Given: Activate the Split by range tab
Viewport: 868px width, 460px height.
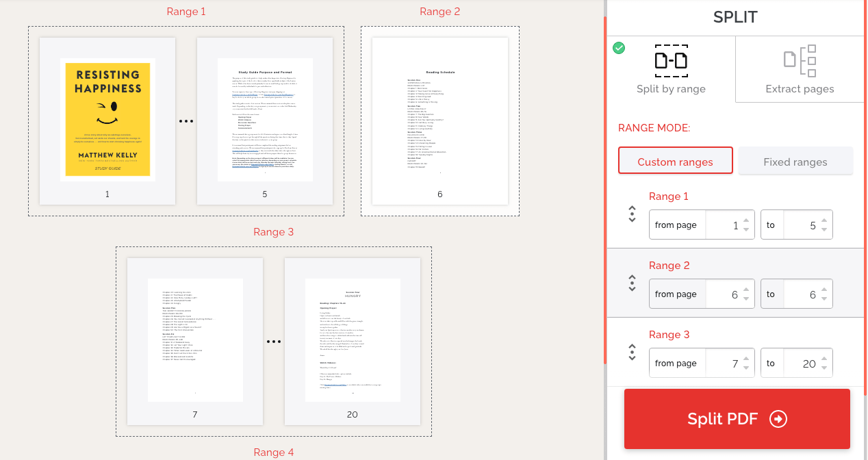Looking at the screenshot, I should 671,69.
